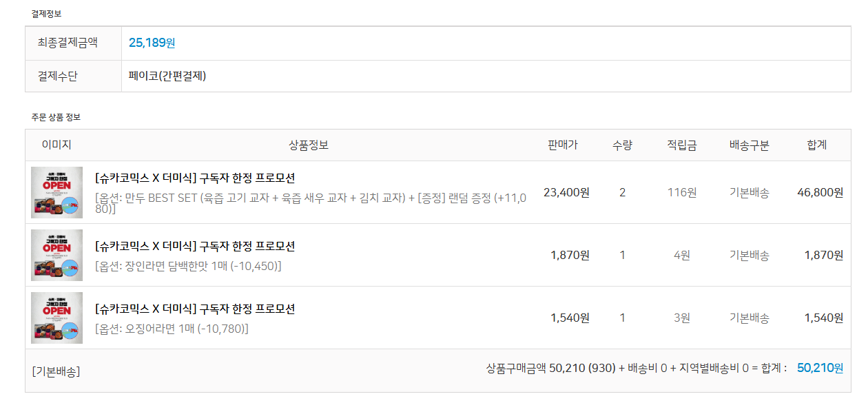Select the 페이코(간편결제) payment method text
This screenshot has width=868, height=403.
167,76
